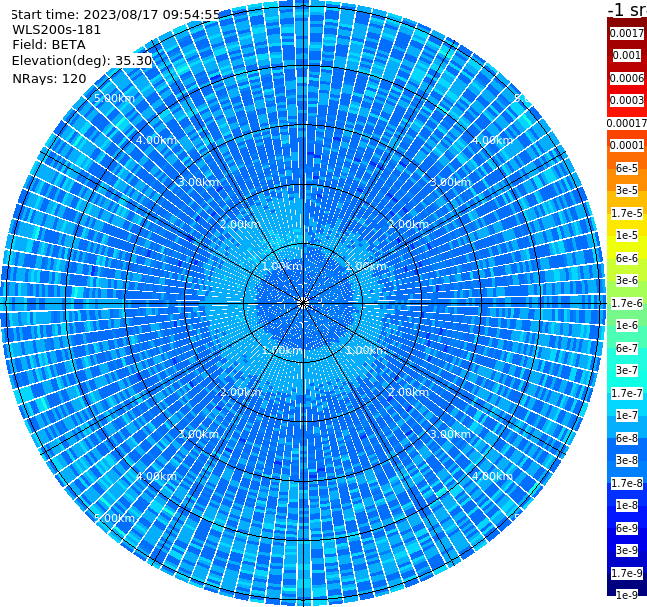This screenshot has height=607, width=647.
Task: Click the Field: BETA label
Action: click(x=49, y=45)
